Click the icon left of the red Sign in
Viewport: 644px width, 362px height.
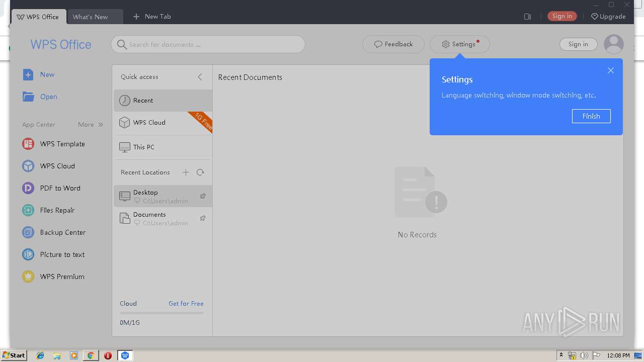point(527,17)
